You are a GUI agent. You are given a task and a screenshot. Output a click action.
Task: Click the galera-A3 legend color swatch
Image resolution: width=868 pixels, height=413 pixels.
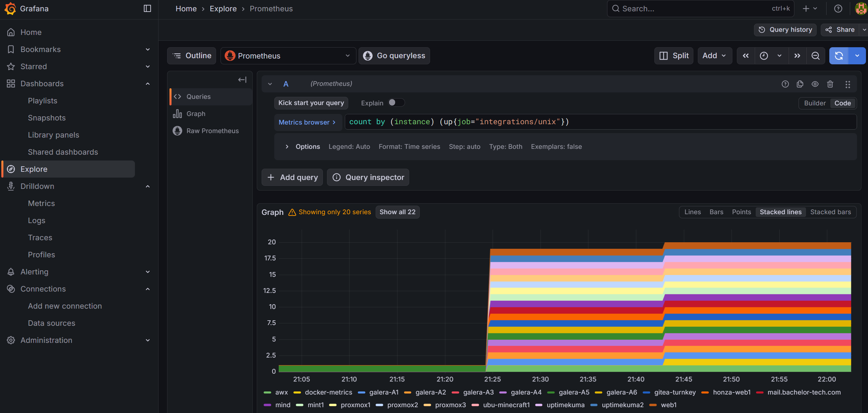click(x=455, y=392)
